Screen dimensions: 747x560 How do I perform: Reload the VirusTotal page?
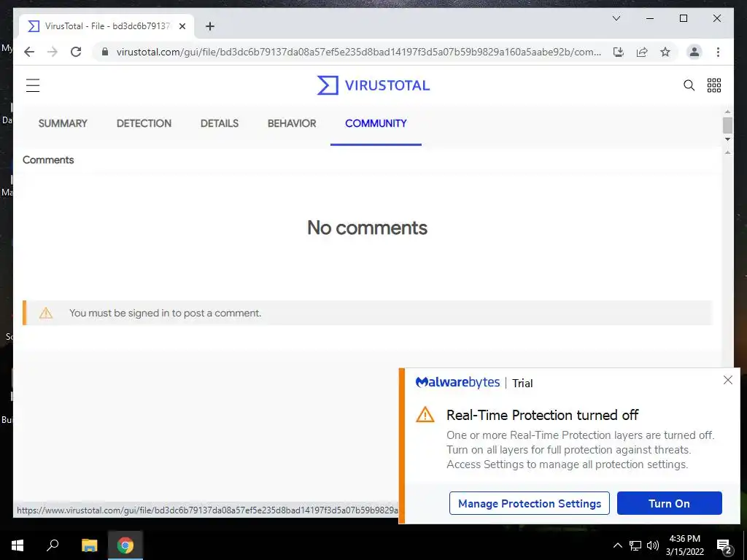coord(76,52)
